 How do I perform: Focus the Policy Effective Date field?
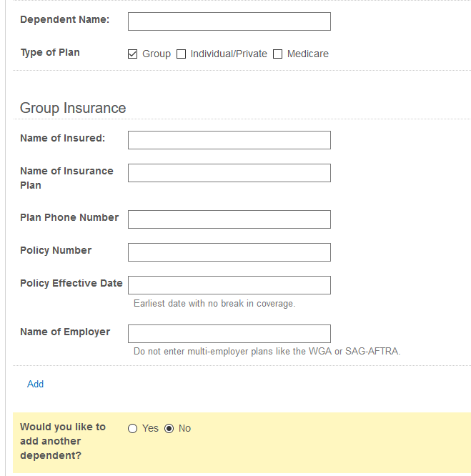[x=229, y=285]
